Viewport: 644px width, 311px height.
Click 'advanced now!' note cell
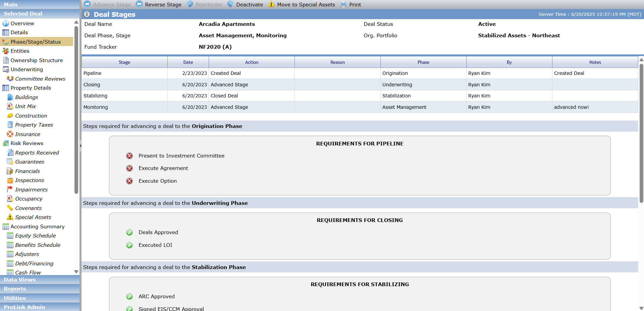point(595,107)
